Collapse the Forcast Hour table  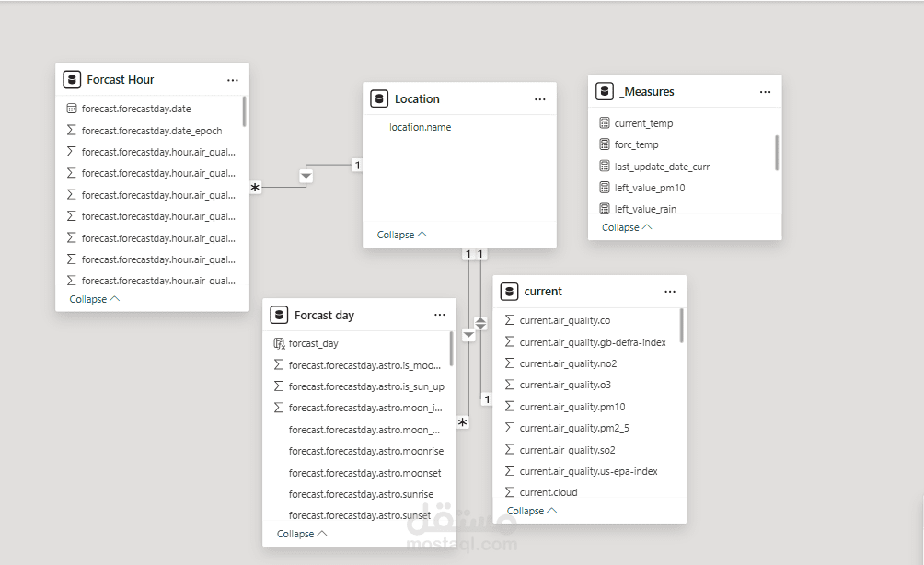tap(94, 299)
